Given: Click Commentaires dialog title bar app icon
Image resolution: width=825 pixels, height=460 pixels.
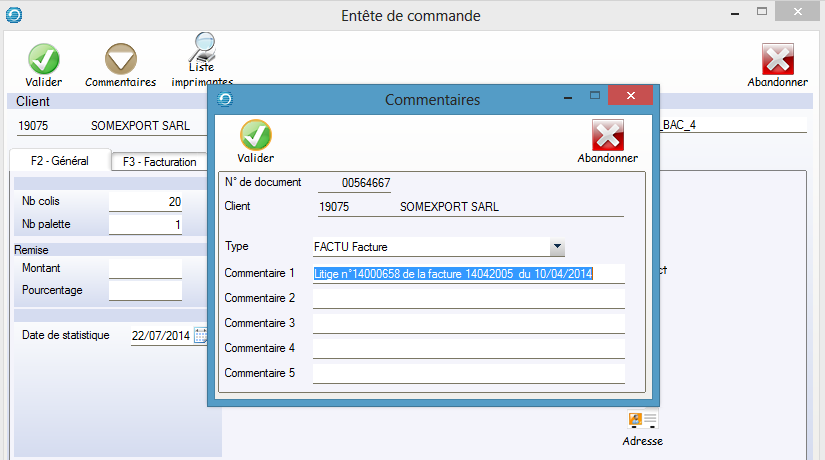Looking at the screenshot, I should (225, 99).
